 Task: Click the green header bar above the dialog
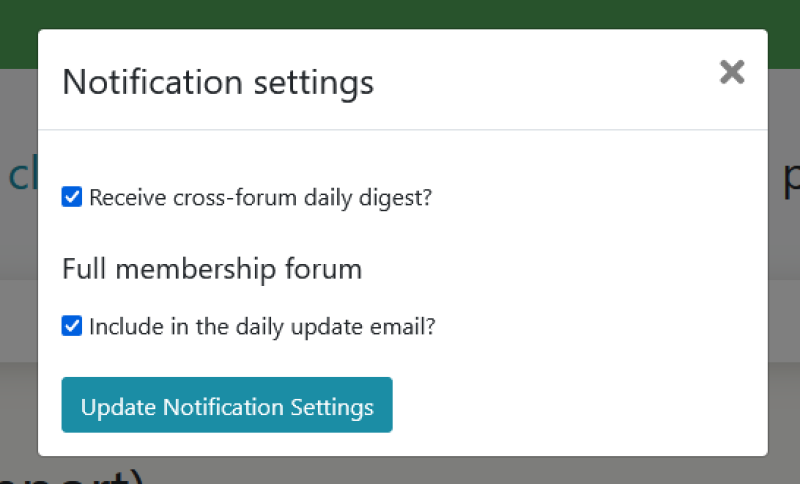pyautogui.click(x=400, y=14)
